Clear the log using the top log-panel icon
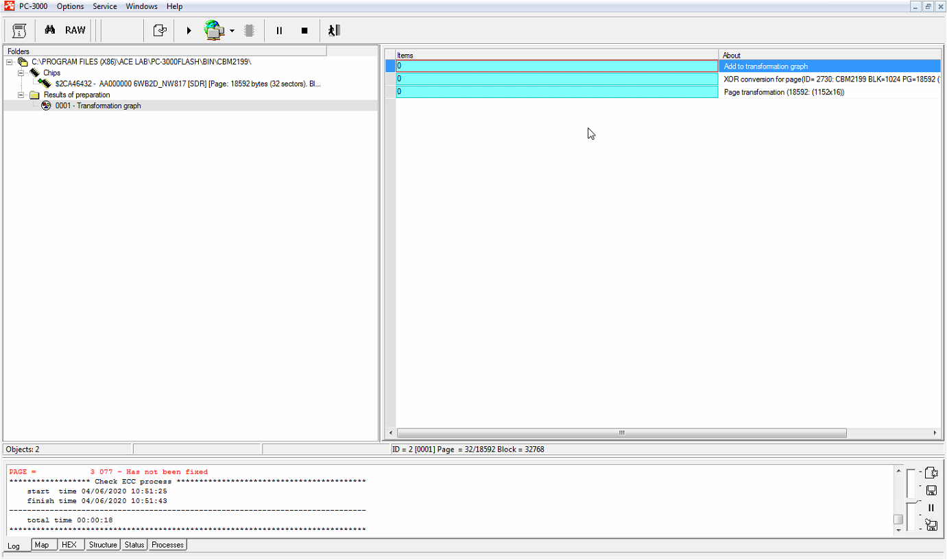Viewport: 947px width, 560px height. (931, 472)
